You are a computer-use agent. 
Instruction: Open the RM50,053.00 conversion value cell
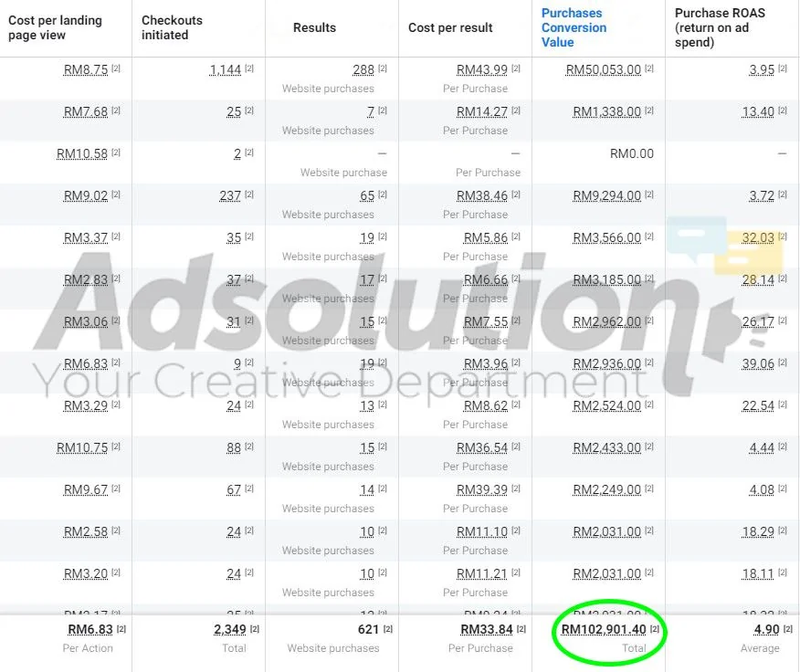coord(603,69)
